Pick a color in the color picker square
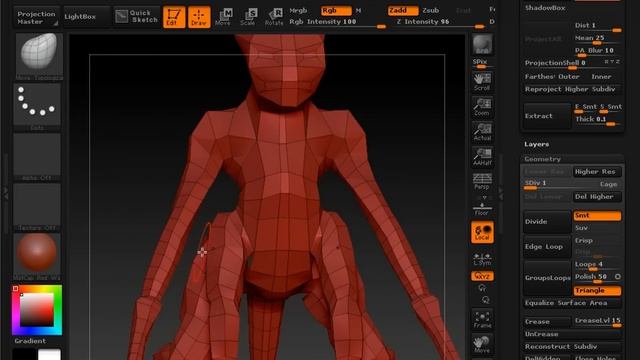The image size is (640, 360). [37, 309]
